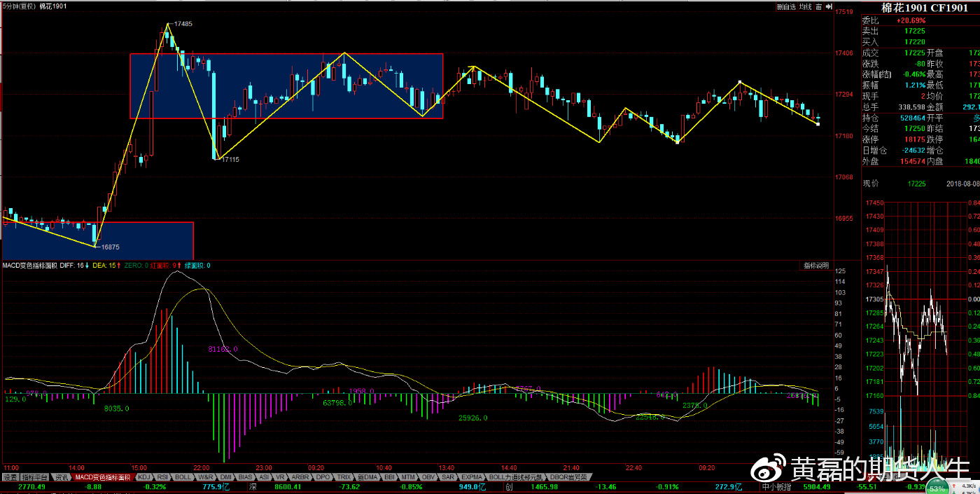
Task: Select the DPO indicator tab
Action: pos(323,477)
